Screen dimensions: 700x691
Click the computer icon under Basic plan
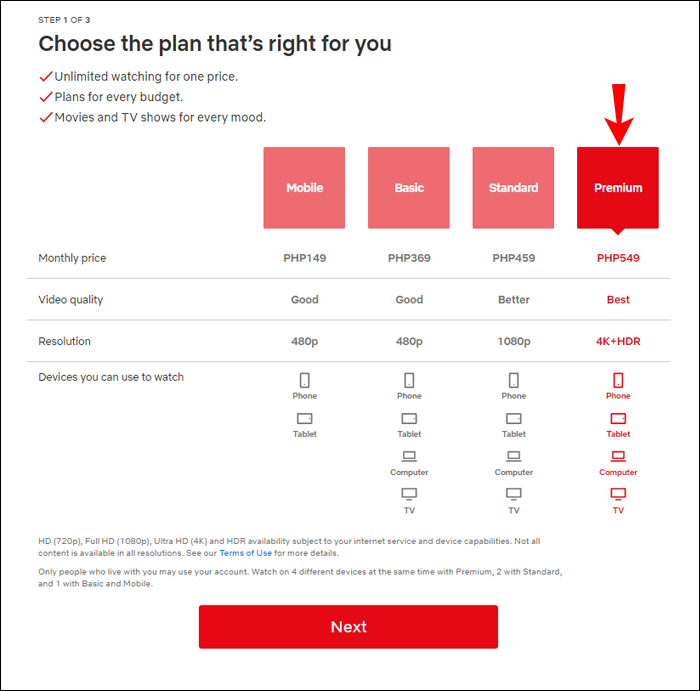409,457
